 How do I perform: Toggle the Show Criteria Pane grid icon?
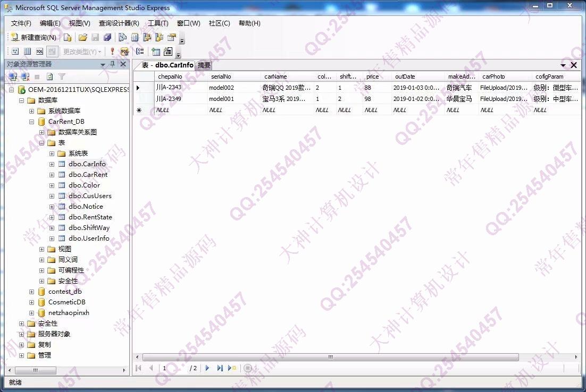[x=28, y=52]
